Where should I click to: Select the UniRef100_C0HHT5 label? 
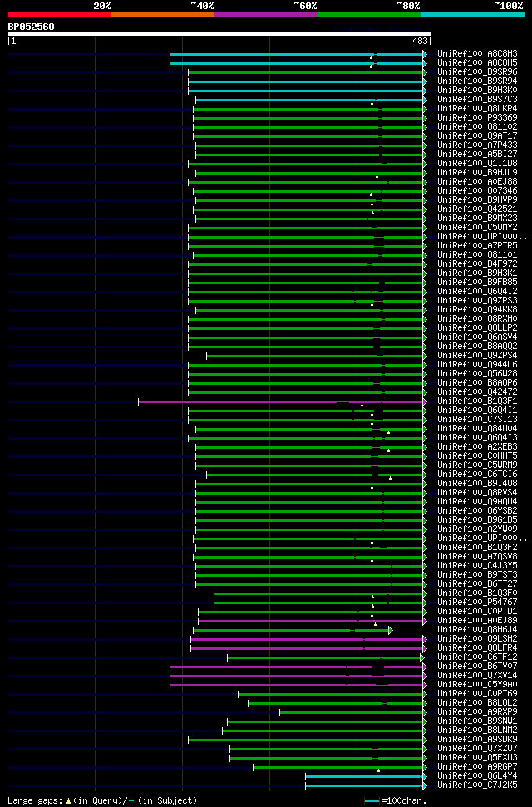(x=477, y=456)
